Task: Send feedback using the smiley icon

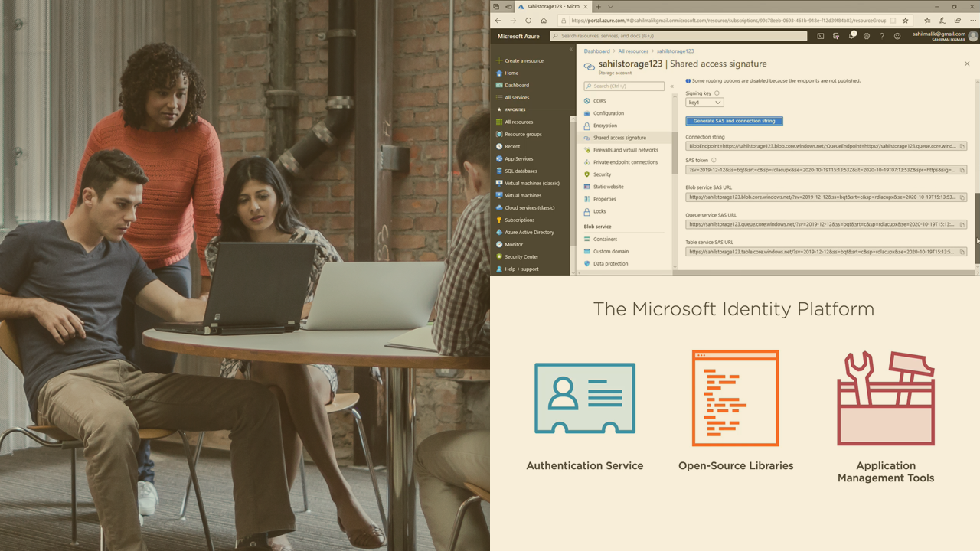Action: [897, 35]
